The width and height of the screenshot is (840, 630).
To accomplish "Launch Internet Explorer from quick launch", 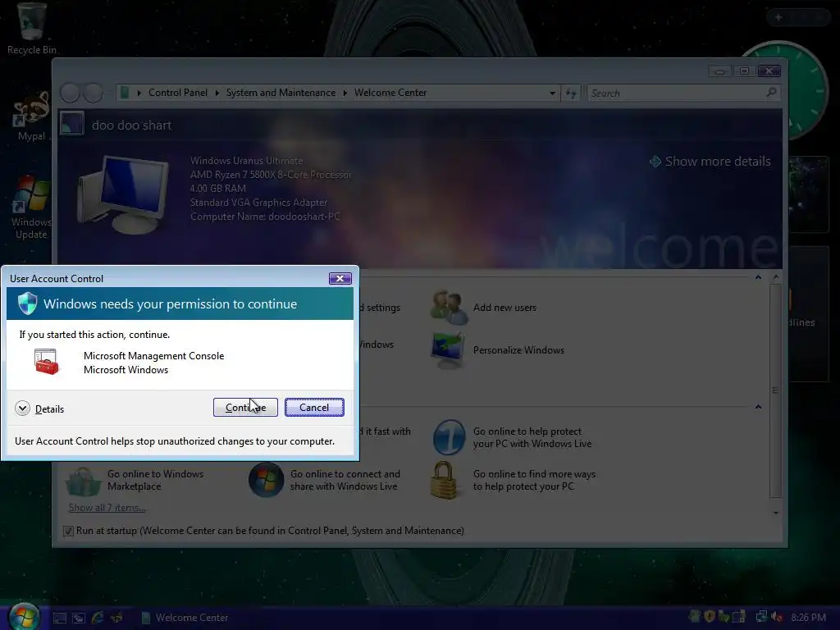I will (x=98, y=618).
